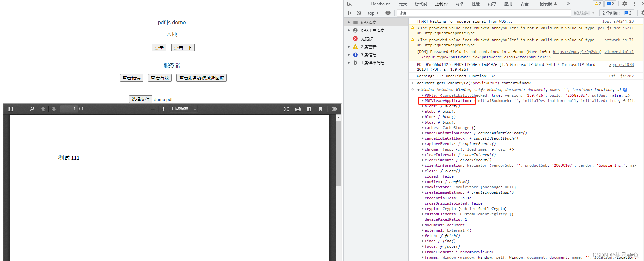Image resolution: width=644 pixels, height=261 pixels.
Task: Click the PDF page number field
Action: coord(69,109)
